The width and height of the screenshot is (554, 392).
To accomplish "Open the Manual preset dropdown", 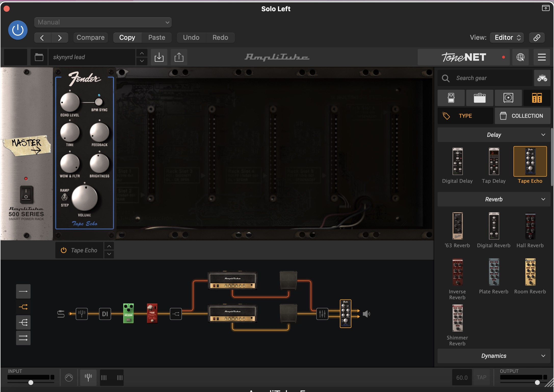I will point(103,22).
